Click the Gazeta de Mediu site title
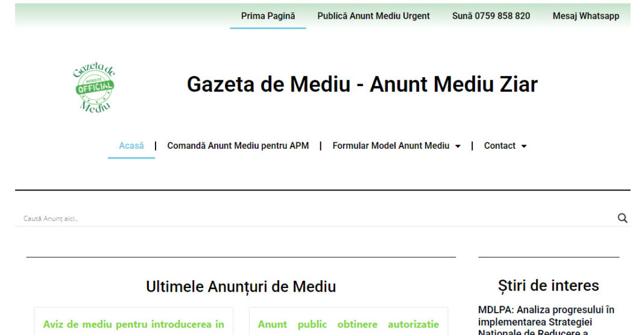This screenshot has height=335, width=644. coord(362,84)
